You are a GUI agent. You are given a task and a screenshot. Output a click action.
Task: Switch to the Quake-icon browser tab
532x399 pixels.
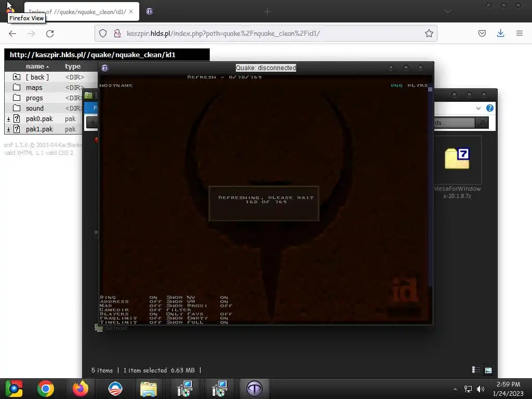point(150,11)
